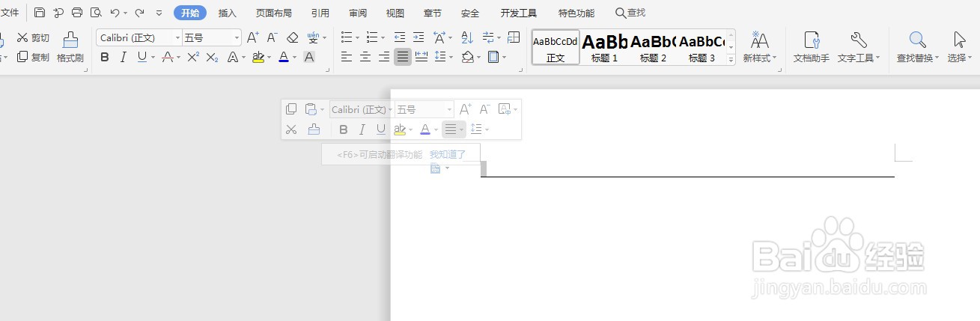
Task: Click the 复制 (Copy) button in ribbon
Action: pyautogui.click(x=33, y=57)
